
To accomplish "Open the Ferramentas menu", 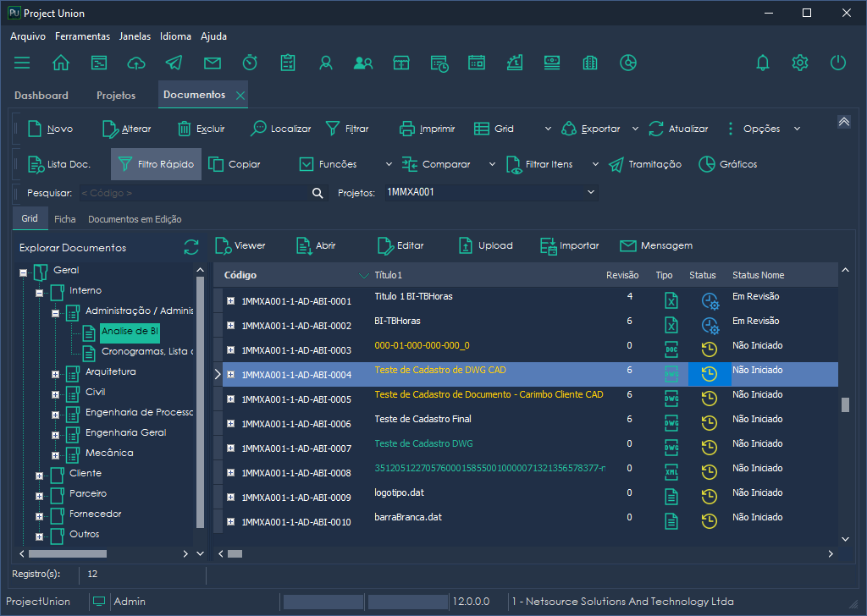I will 82,36.
